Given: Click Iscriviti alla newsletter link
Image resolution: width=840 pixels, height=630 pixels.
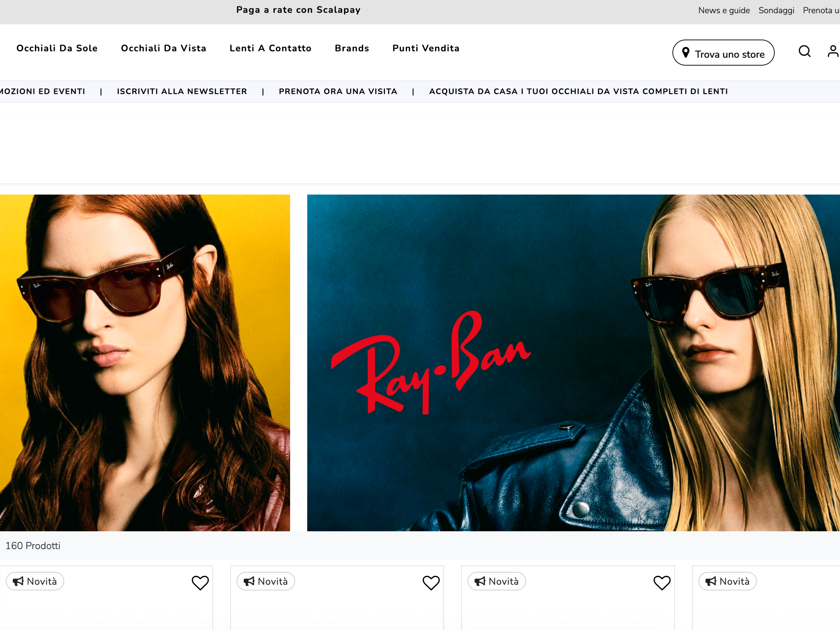Looking at the screenshot, I should [182, 92].
